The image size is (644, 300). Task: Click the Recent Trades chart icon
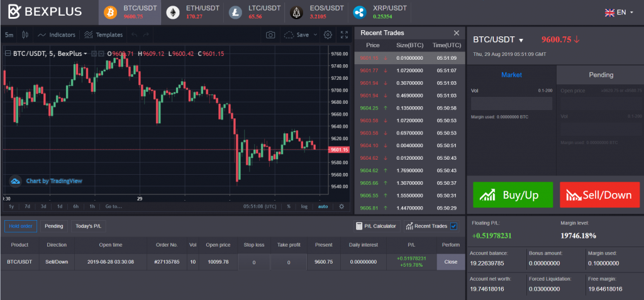(409, 226)
